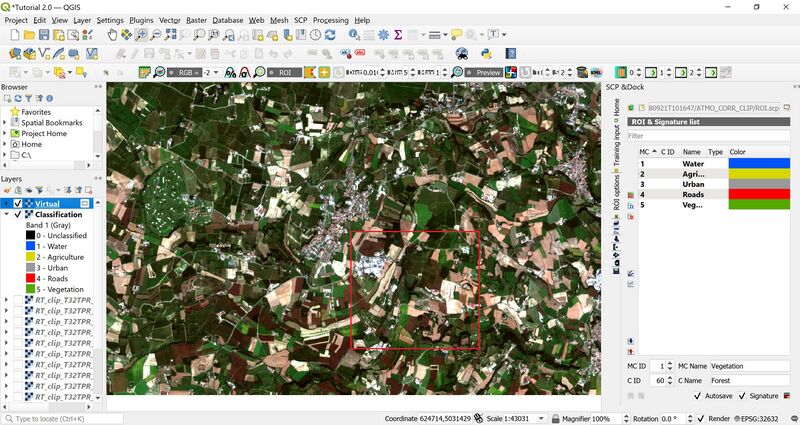800x425 pixels.
Task: Open the Python console icon
Action: tap(484, 54)
